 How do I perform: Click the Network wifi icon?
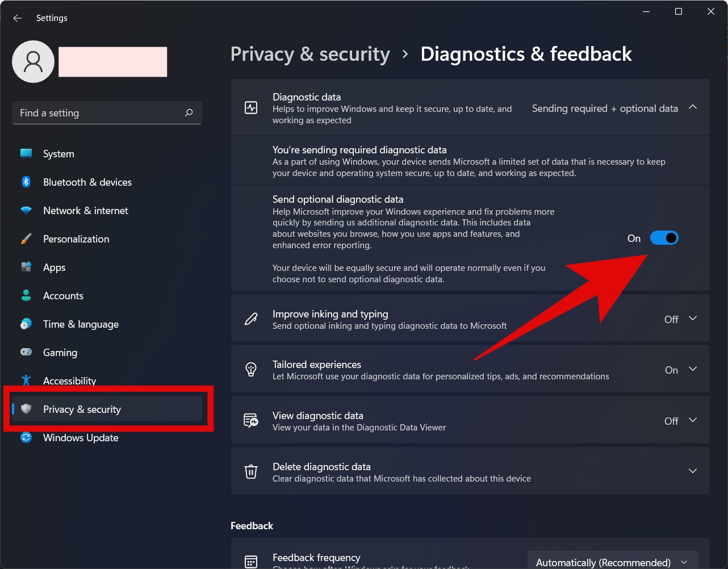pyautogui.click(x=26, y=210)
